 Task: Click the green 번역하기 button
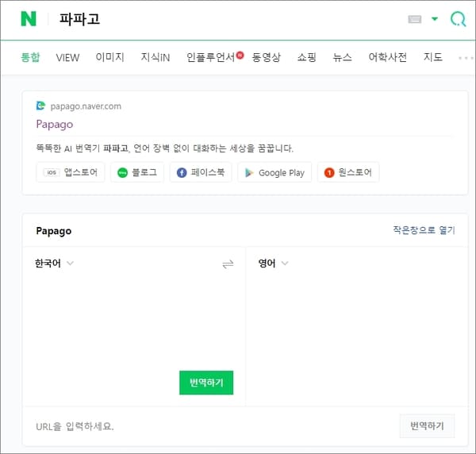pyautogui.click(x=206, y=383)
